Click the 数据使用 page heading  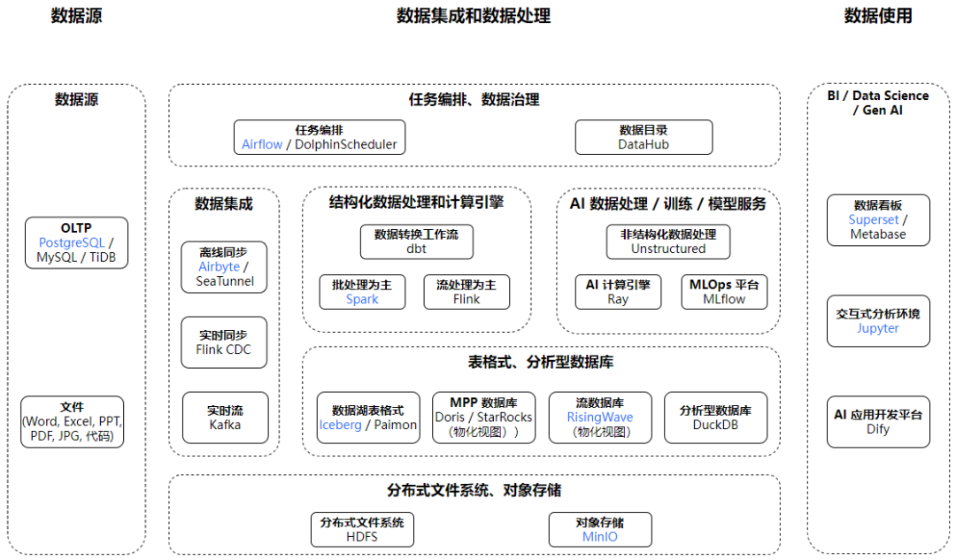pos(879,16)
